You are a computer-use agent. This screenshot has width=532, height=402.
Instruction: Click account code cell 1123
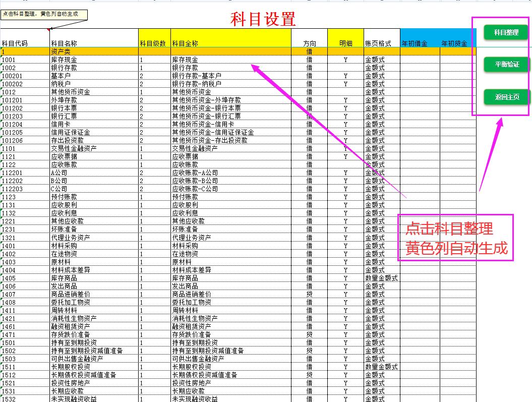pos(25,197)
